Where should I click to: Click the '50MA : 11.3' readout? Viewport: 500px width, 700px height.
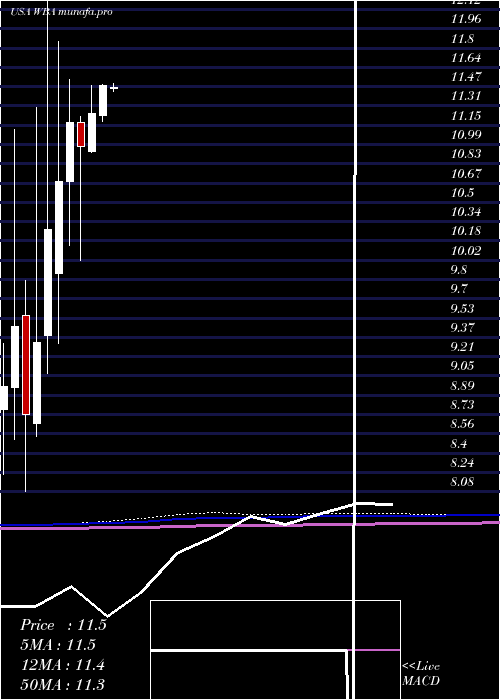point(63,685)
